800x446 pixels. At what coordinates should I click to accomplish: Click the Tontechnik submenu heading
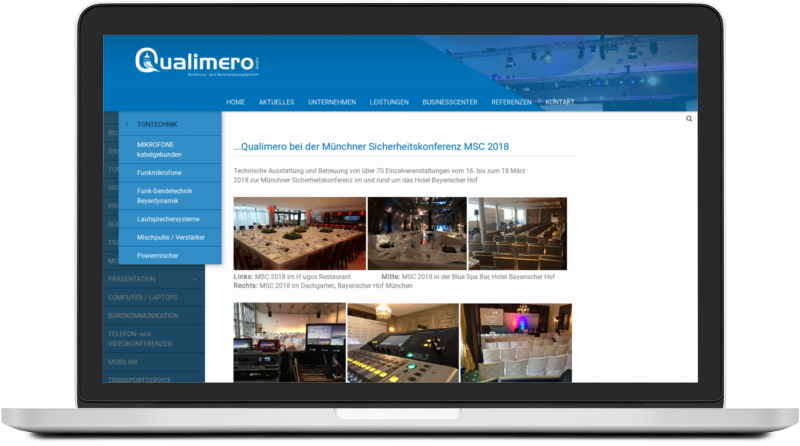[157, 125]
